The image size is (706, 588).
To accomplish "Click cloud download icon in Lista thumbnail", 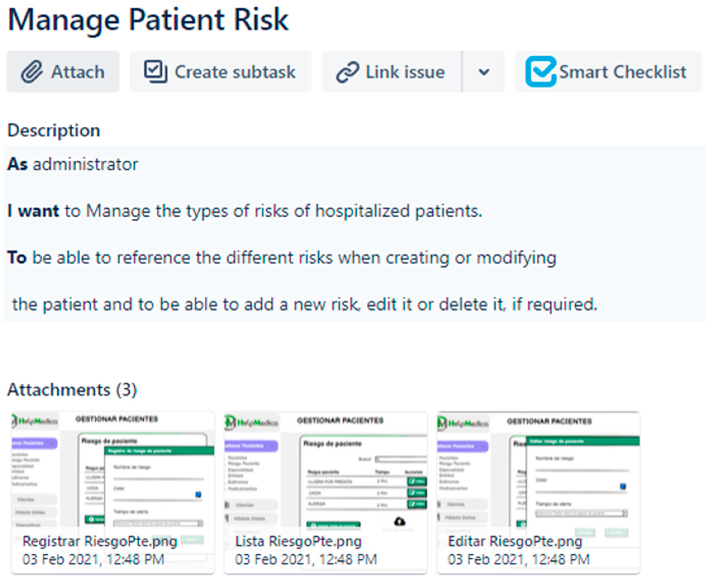I will point(399,522).
